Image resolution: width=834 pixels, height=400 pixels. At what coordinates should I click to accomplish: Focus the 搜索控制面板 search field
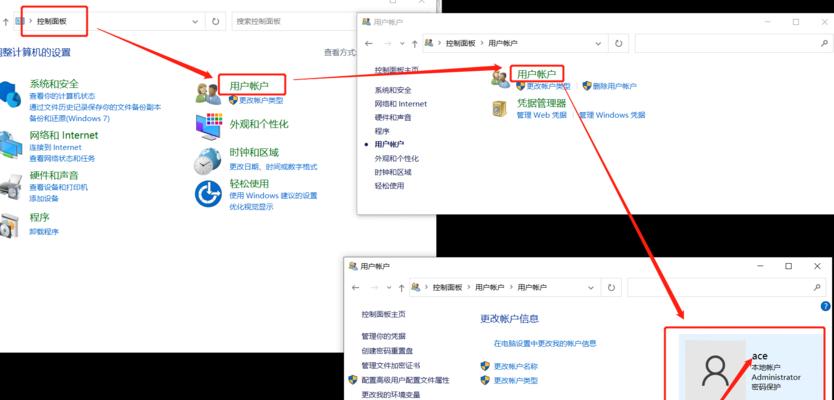coord(295,21)
